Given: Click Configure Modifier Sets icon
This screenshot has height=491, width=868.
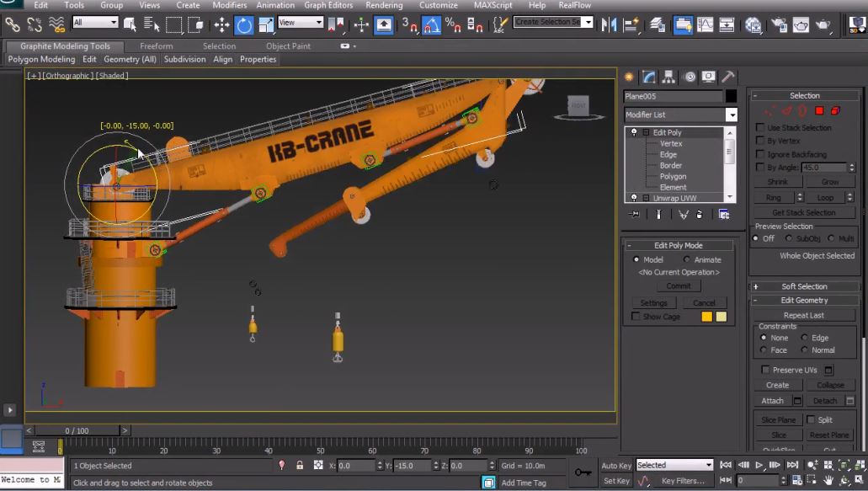Looking at the screenshot, I should pyautogui.click(x=723, y=214).
